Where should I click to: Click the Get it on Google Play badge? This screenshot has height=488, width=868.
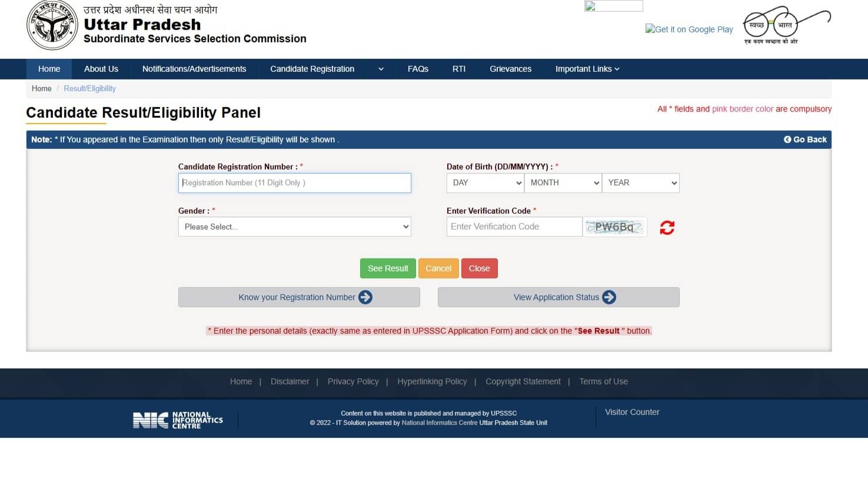pyautogui.click(x=689, y=29)
